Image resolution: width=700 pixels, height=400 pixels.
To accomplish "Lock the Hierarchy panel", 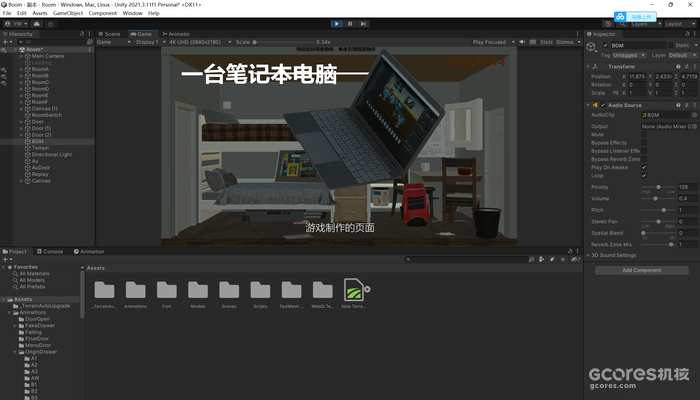I will point(82,33).
